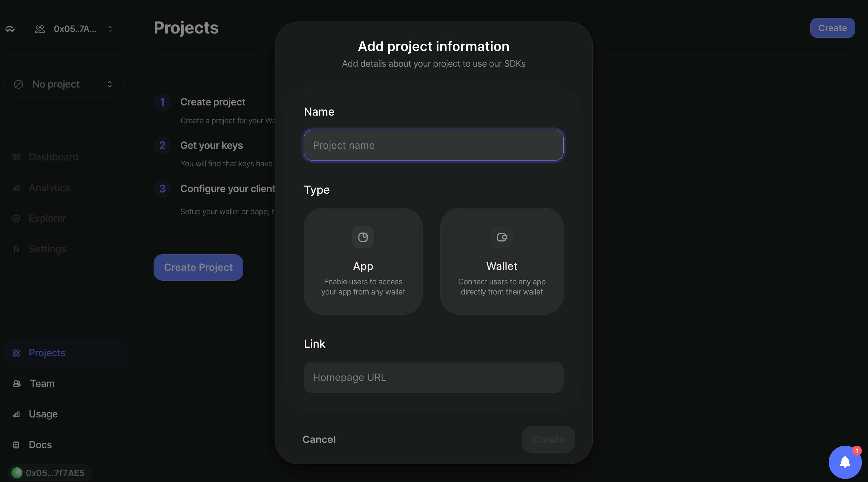Open the notification bell with badge
This screenshot has height=482, width=868.
coord(845,462)
